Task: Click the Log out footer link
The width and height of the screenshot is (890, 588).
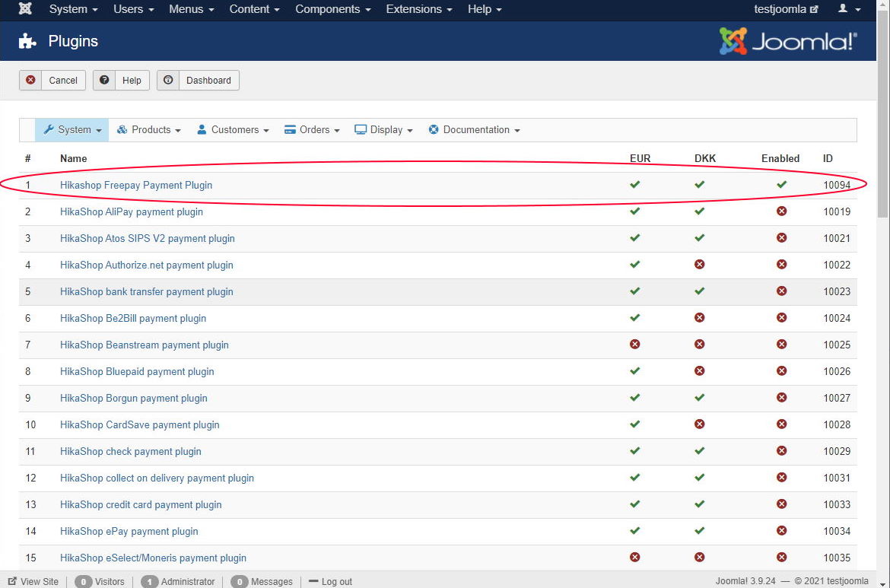Action: (x=330, y=581)
